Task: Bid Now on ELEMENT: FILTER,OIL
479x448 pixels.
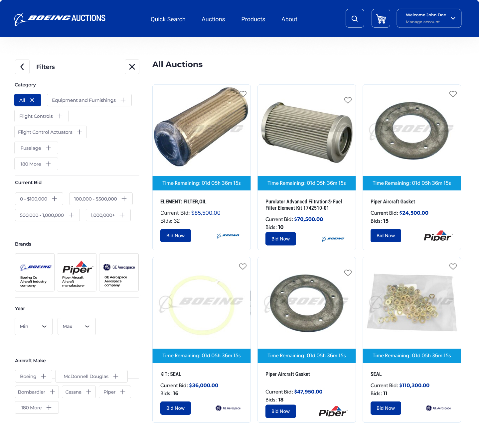Action: 176,236
